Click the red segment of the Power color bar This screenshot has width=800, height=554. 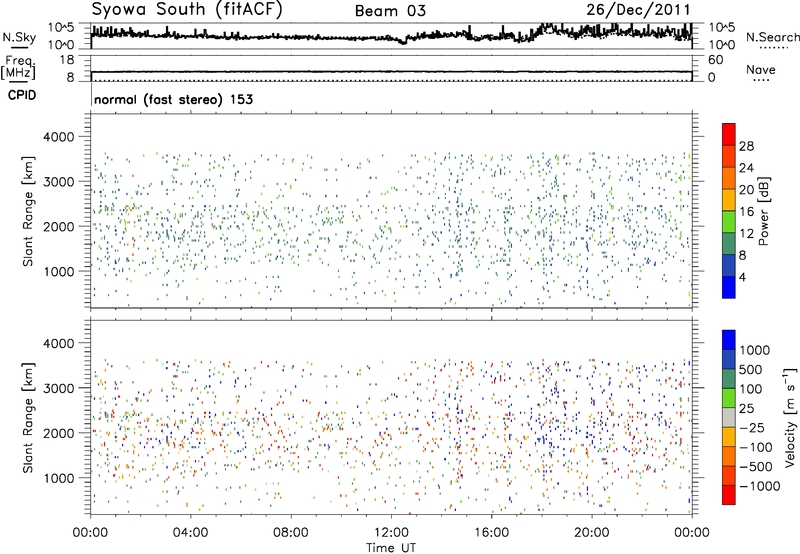[729, 134]
